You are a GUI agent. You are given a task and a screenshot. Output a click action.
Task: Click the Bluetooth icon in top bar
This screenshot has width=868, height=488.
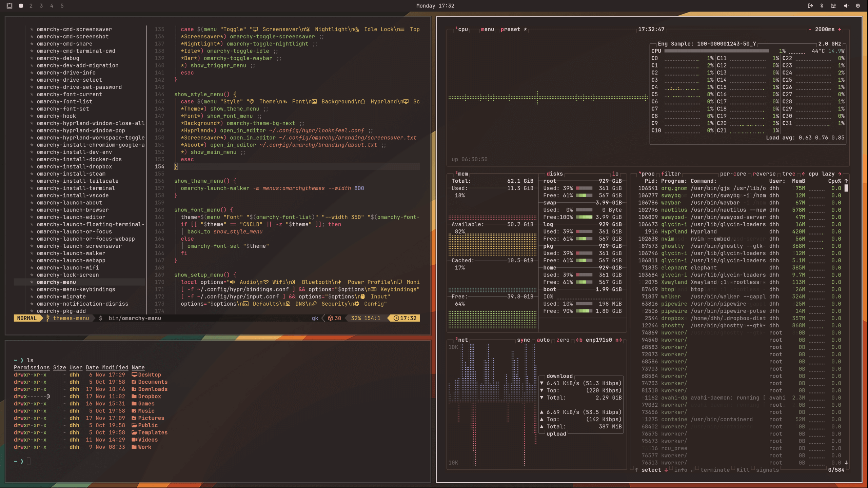pos(822,6)
